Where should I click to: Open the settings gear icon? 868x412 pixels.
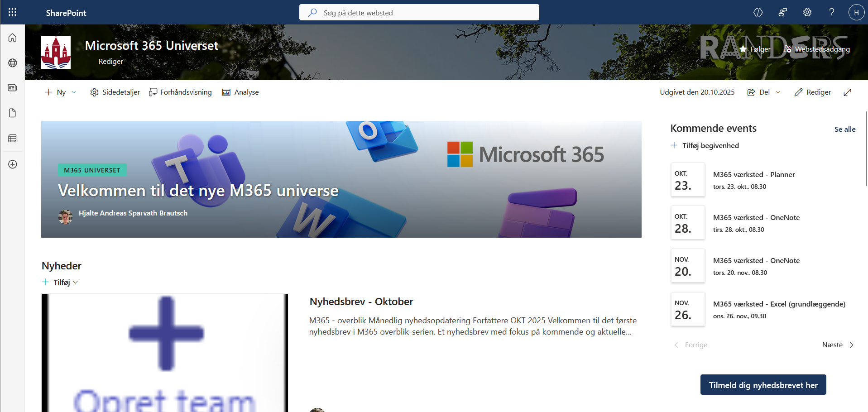pos(807,12)
